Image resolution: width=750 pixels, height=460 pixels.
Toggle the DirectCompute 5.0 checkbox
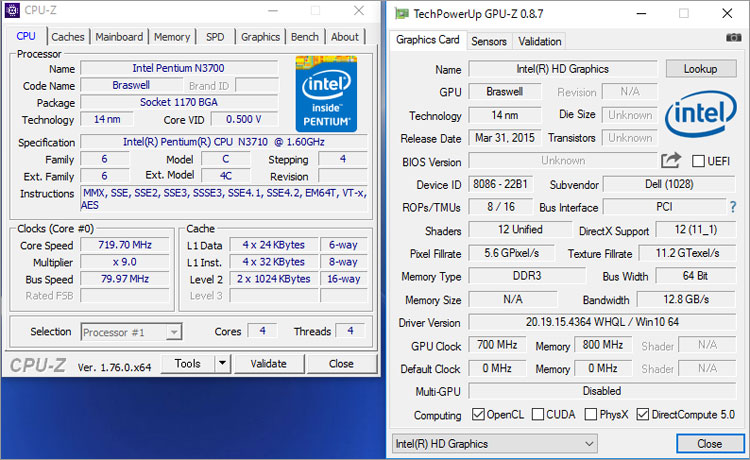click(643, 414)
